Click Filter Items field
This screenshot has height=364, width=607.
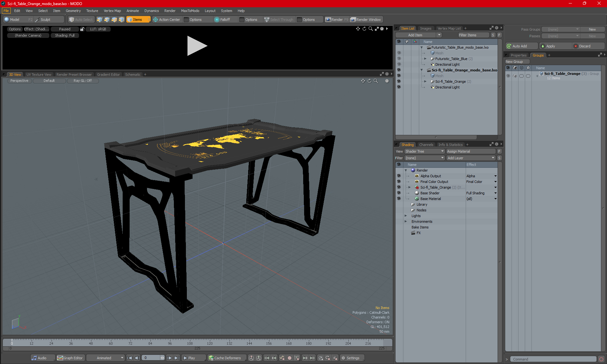(474, 35)
